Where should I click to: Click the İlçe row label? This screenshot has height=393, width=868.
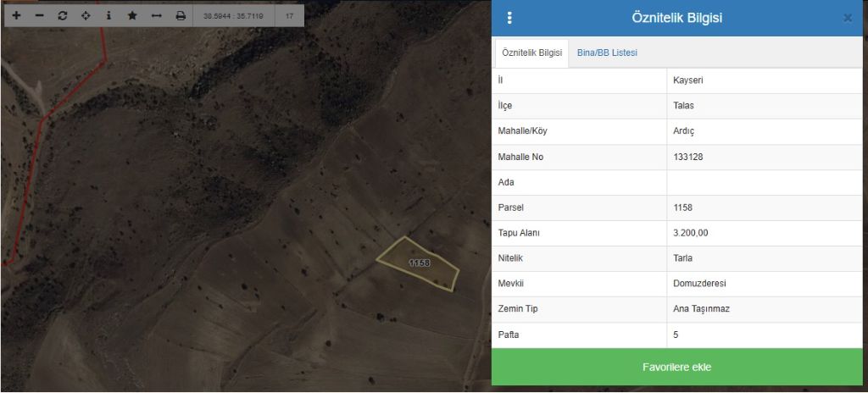click(x=505, y=106)
